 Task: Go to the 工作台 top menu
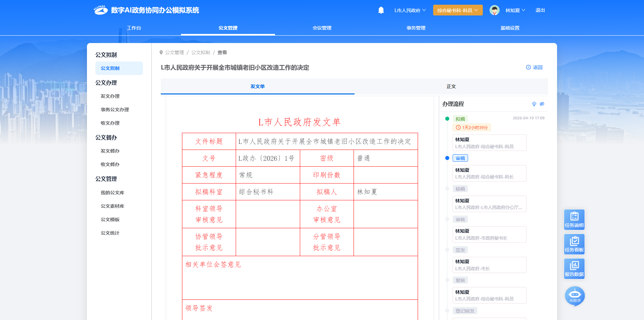pyautogui.click(x=134, y=28)
